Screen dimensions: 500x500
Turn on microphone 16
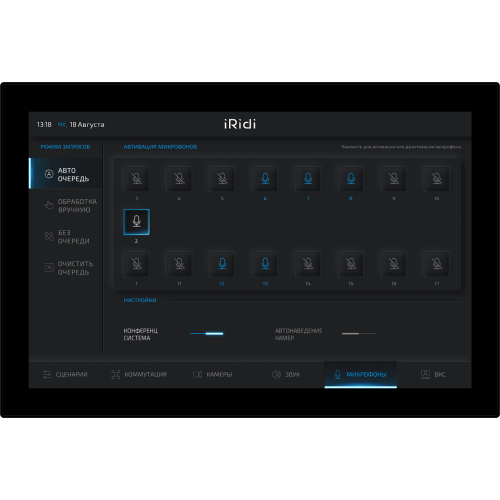point(394,264)
